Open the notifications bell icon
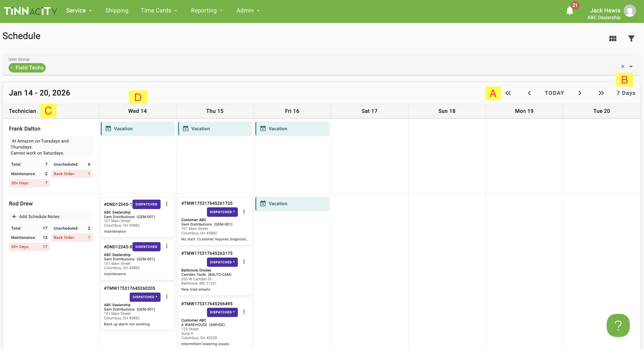Screen dimensions: 644x349 click(569, 11)
